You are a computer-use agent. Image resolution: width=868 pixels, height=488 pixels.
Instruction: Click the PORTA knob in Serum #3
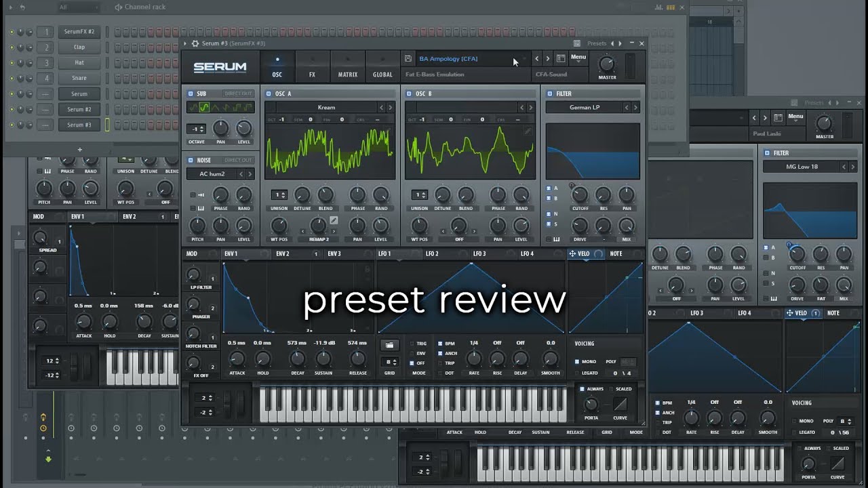(591, 405)
